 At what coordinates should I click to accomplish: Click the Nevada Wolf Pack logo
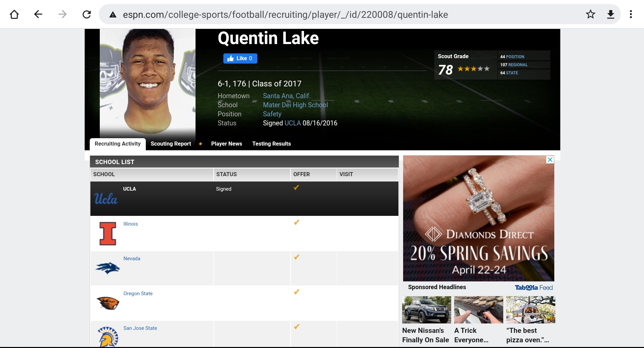108,268
